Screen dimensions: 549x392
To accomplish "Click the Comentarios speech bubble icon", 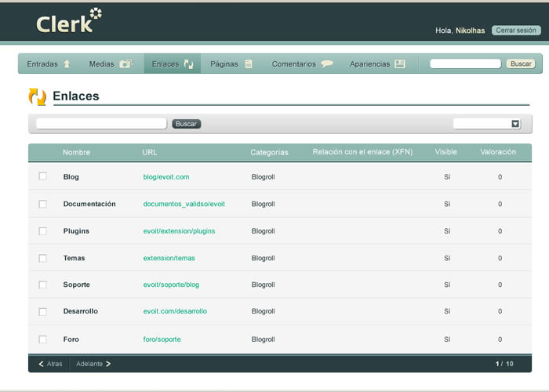I will tap(327, 64).
